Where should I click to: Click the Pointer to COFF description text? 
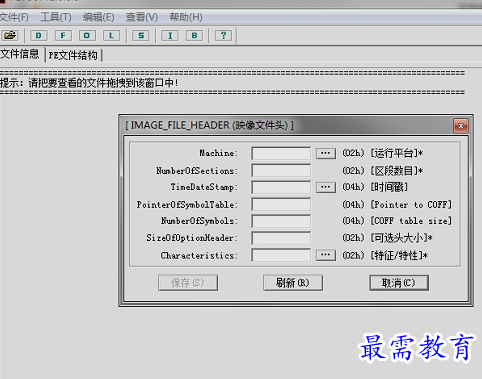[x=411, y=204]
